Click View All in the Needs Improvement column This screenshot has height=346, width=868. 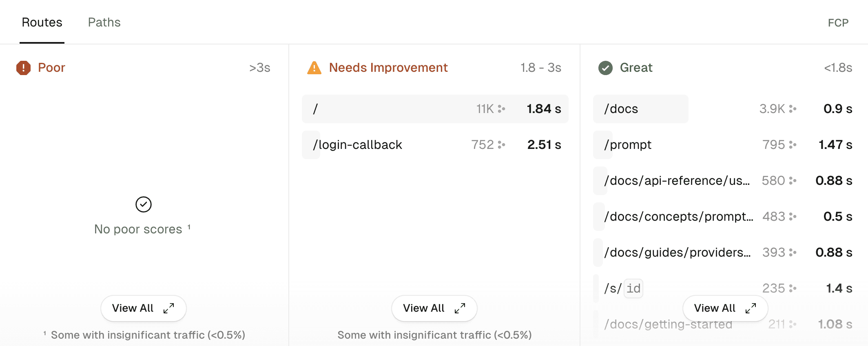pos(434,308)
